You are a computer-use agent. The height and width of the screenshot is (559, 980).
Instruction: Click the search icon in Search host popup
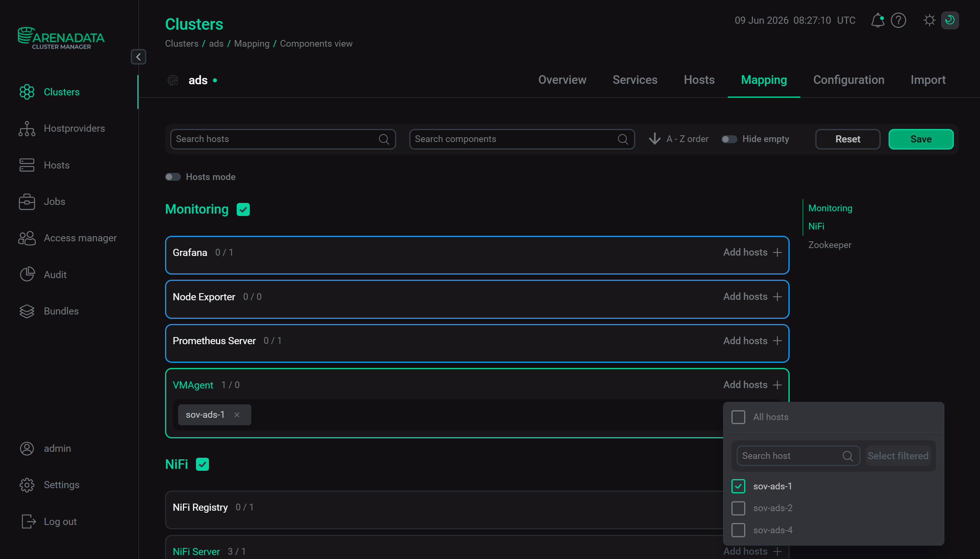(x=847, y=456)
